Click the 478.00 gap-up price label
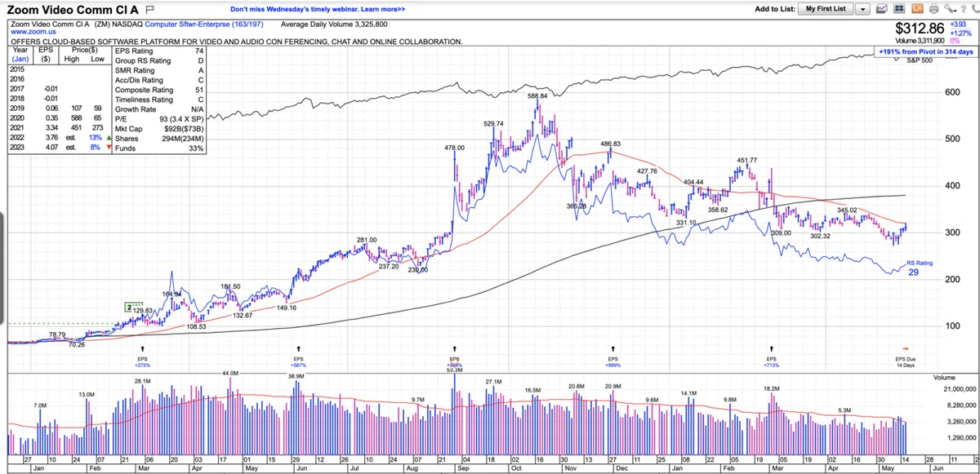The width and height of the screenshot is (980, 474). tap(454, 148)
